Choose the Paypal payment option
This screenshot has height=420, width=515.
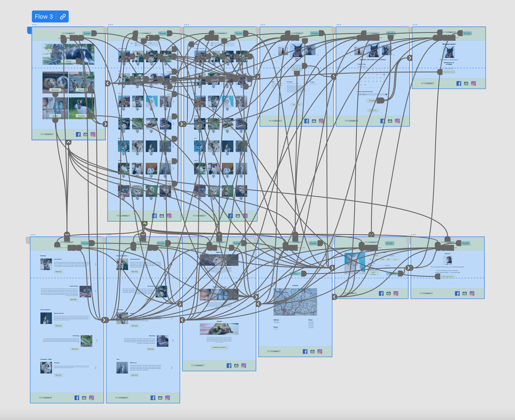[x=373, y=272]
